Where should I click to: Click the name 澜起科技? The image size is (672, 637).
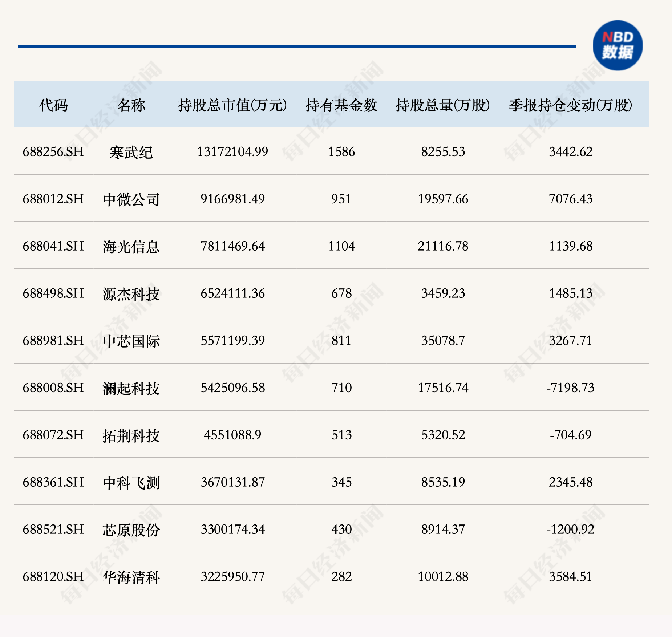pos(131,388)
